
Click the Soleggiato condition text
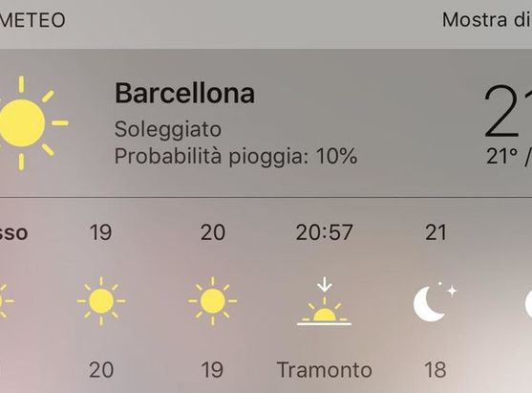(168, 129)
